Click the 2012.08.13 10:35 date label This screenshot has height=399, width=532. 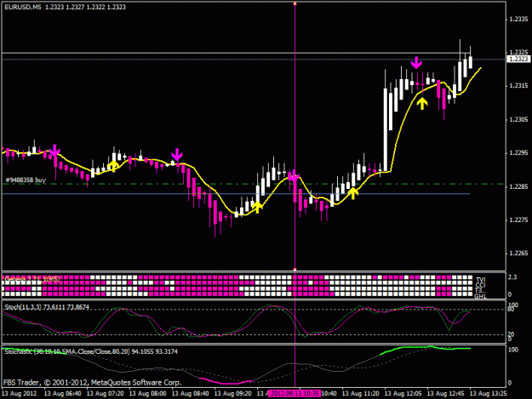[x=295, y=393]
